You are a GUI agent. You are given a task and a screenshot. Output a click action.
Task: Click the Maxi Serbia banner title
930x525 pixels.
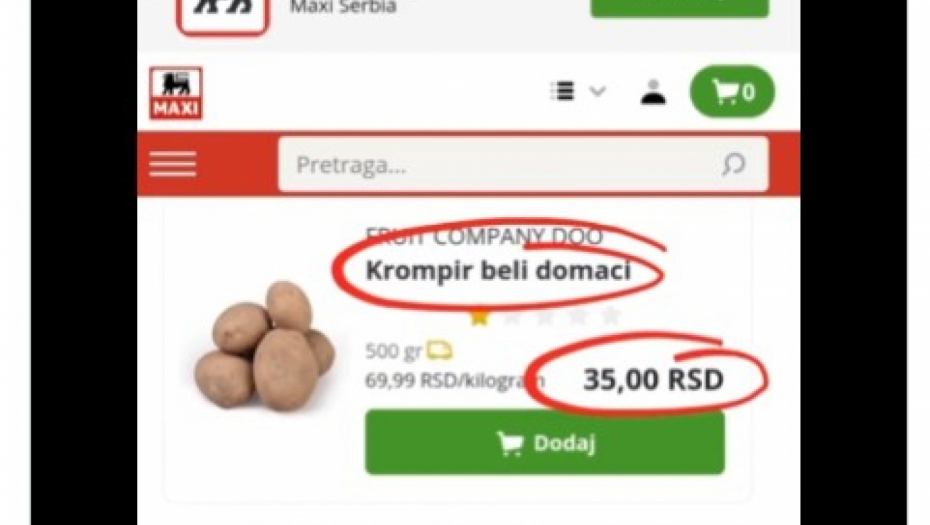pos(343,7)
